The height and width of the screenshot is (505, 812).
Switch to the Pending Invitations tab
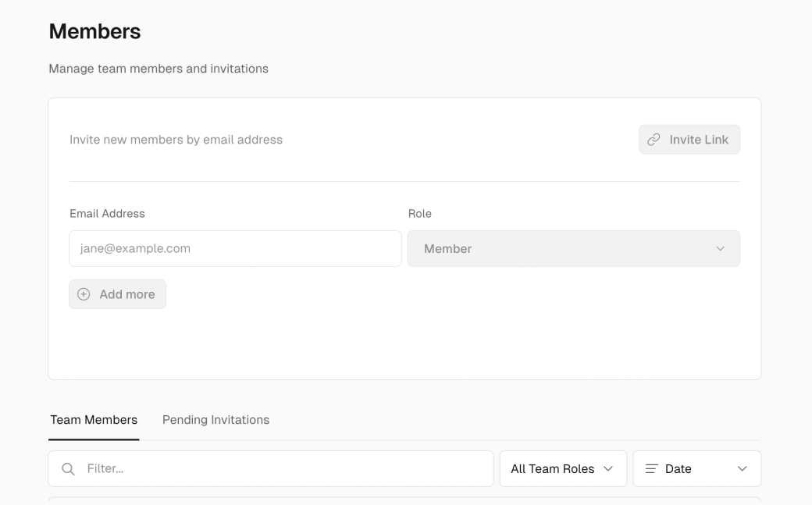tap(215, 420)
